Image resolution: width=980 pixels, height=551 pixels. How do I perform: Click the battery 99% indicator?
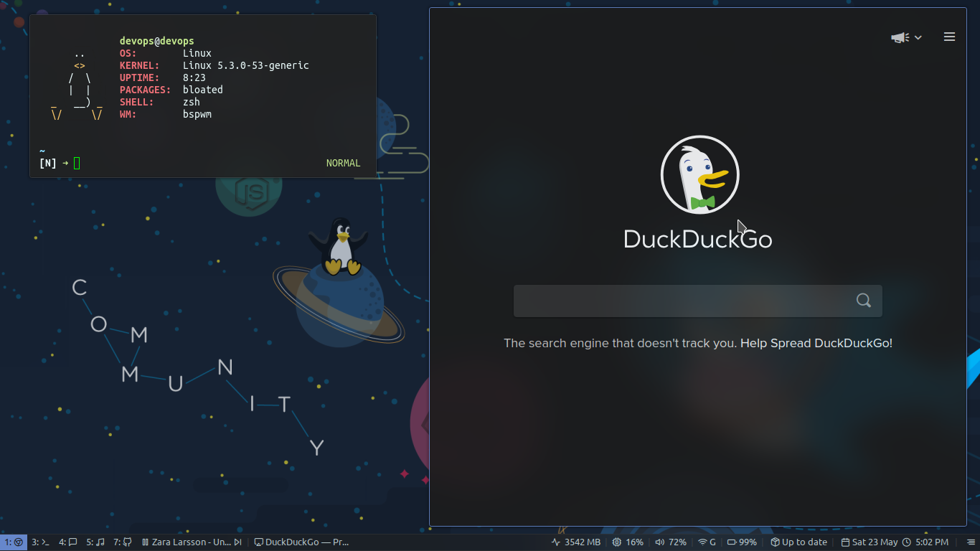743,542
